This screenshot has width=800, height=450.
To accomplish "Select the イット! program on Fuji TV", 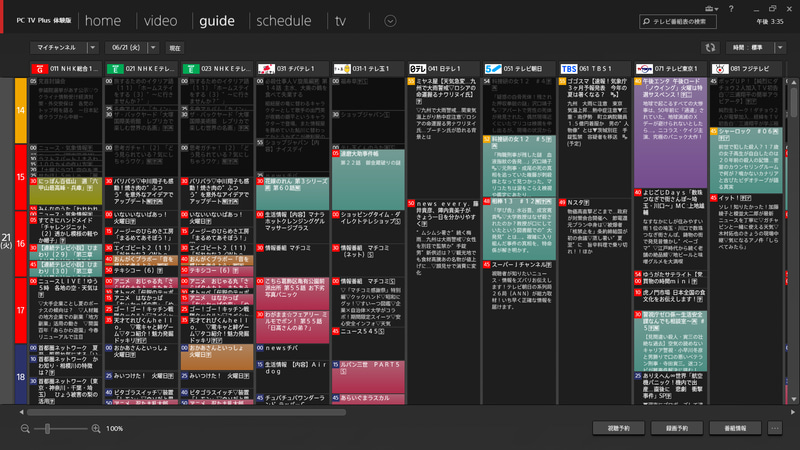I will click(745, 299).
